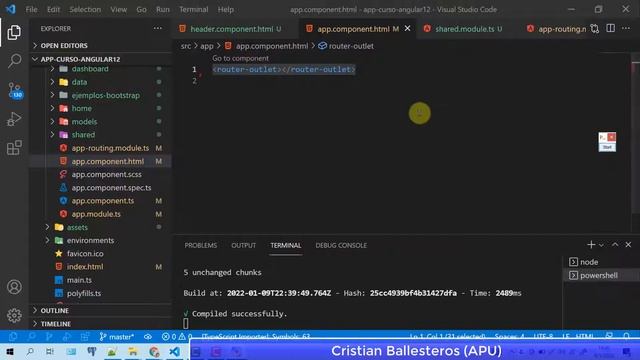Create a new terminal with plus icon

[x=591, y=244]
